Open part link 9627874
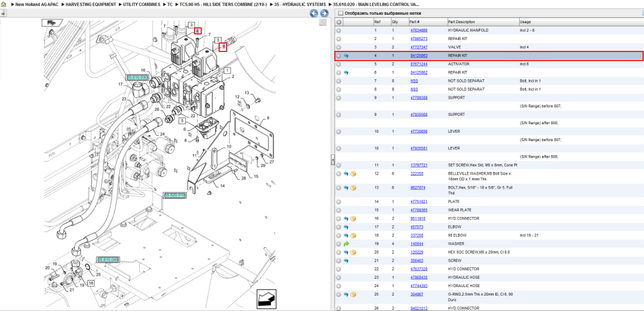 (418, 187)
